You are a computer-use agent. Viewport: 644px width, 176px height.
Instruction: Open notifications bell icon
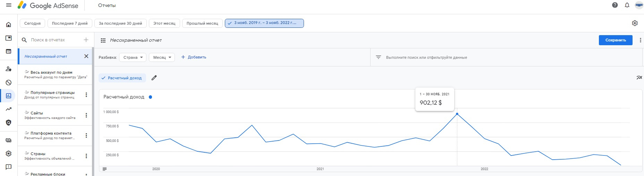[627, 5]
